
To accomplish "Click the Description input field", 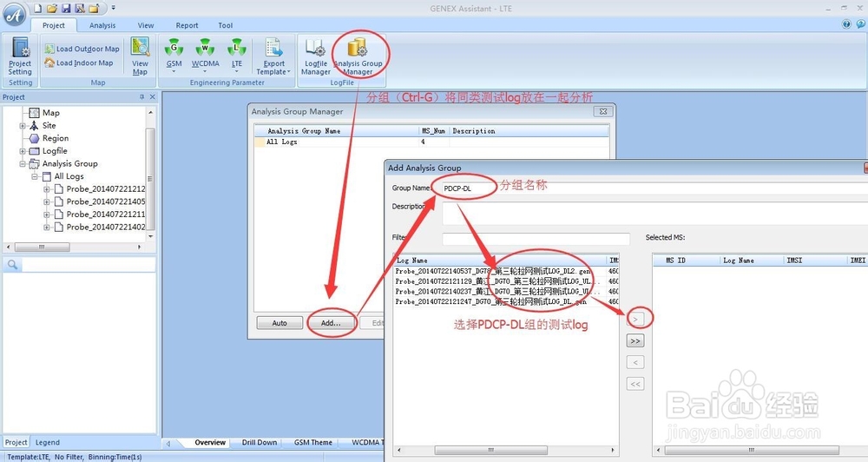I will coord(654,214).
